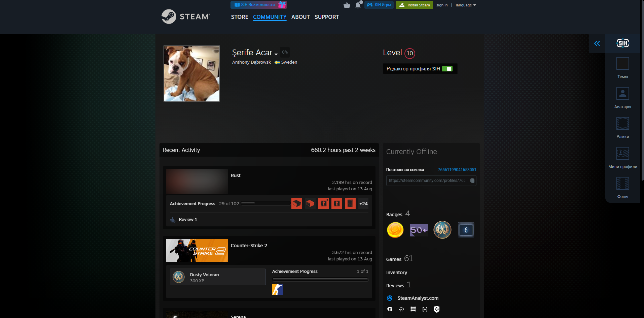Screen dimensions: 644x318
Task: Open the ABOUT menu item
Action: pos(300,17)
